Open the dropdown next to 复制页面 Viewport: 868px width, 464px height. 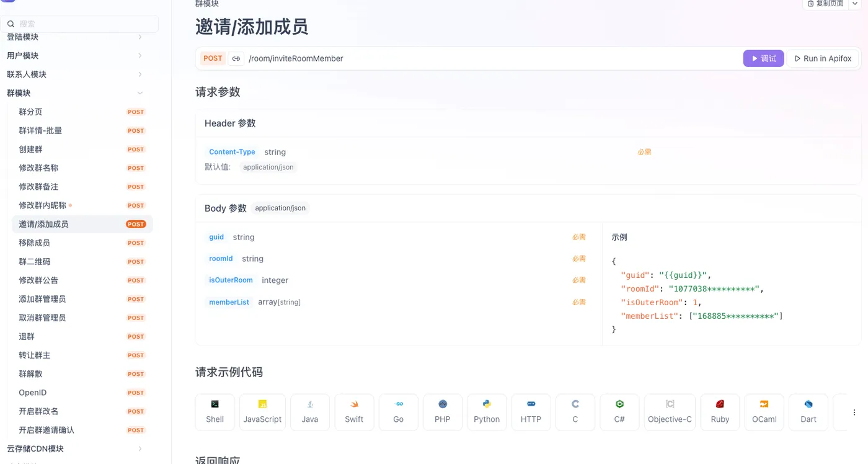point(855,3)
